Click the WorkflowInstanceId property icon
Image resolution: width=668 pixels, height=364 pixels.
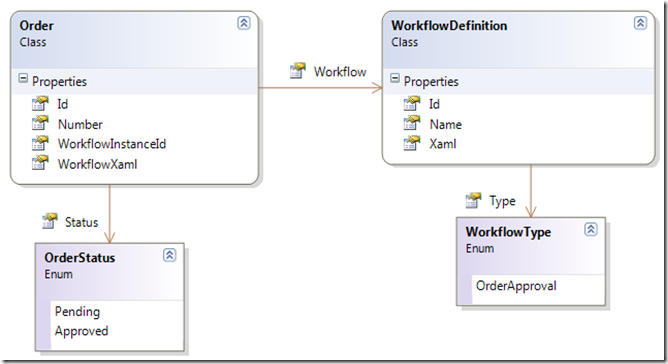click(40, 144)
